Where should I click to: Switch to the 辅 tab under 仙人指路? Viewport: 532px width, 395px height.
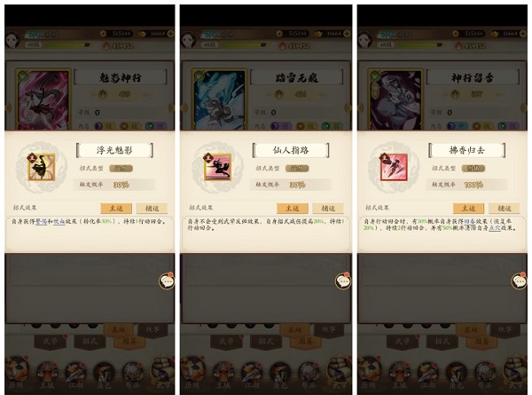pyautogui.click(x=328, y=209)
